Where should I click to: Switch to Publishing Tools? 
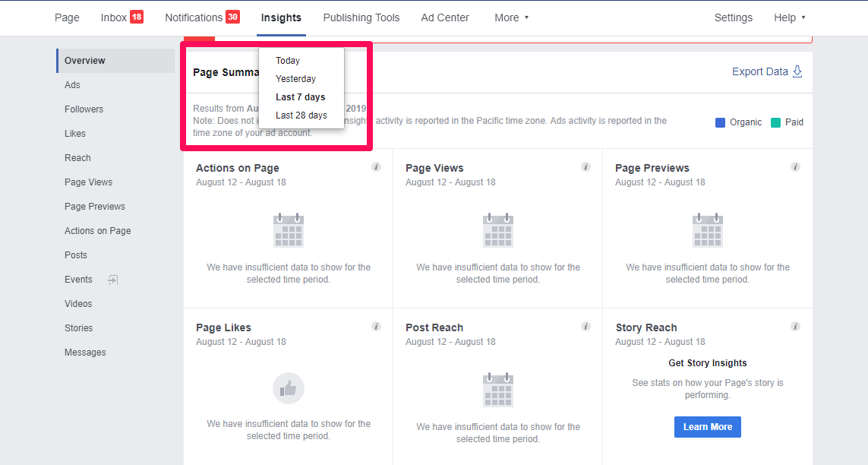pos(361,17)
